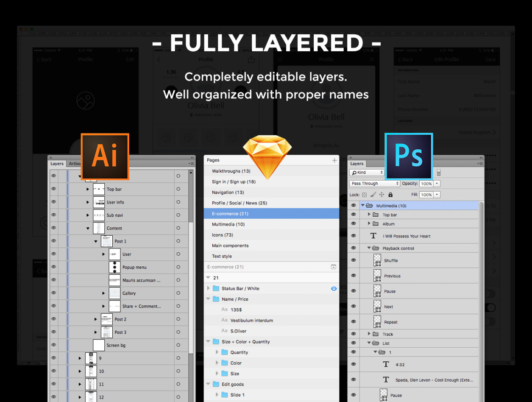This screenshot has height=402, width=532.
Task: Switch to the Artboards tab in Illustrator
Action: click(x=75, y=164)
